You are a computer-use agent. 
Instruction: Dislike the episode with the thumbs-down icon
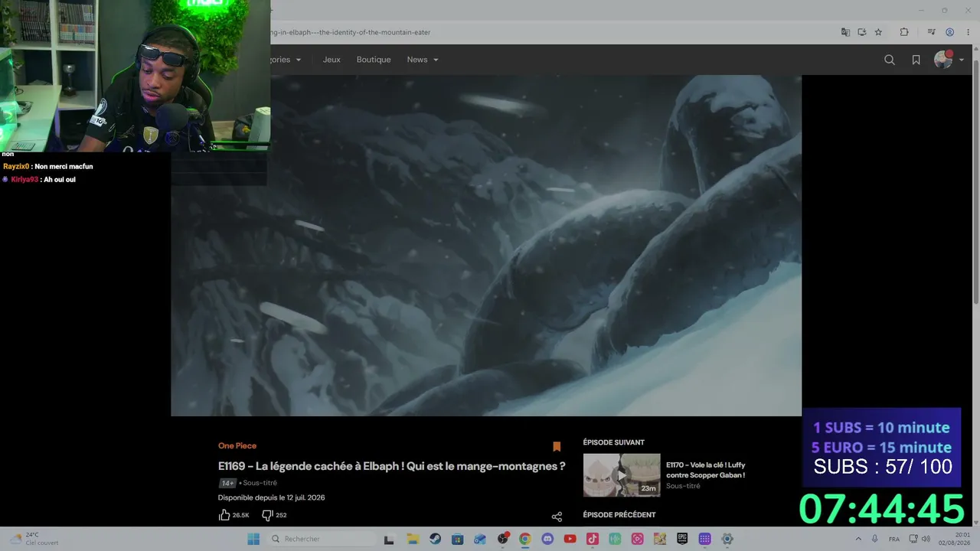[x=267, y=515]
